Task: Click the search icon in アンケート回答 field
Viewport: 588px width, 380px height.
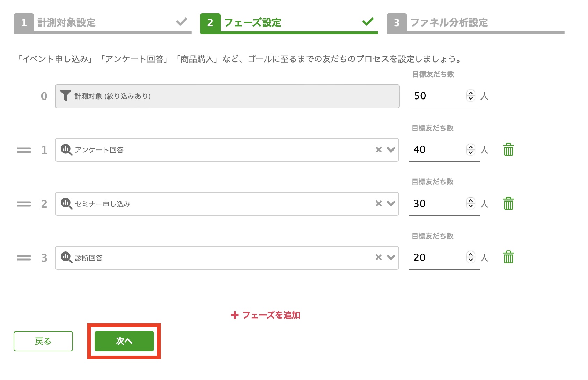Action: pos(66,150)
